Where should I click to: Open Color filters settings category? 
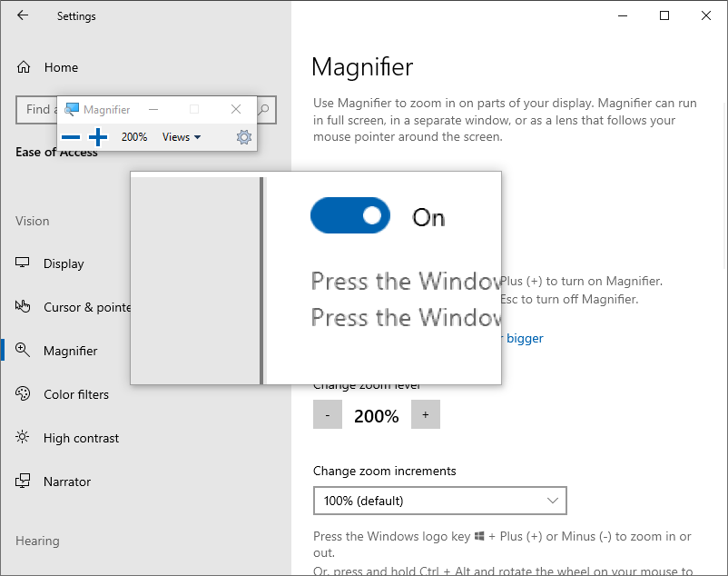65,394
